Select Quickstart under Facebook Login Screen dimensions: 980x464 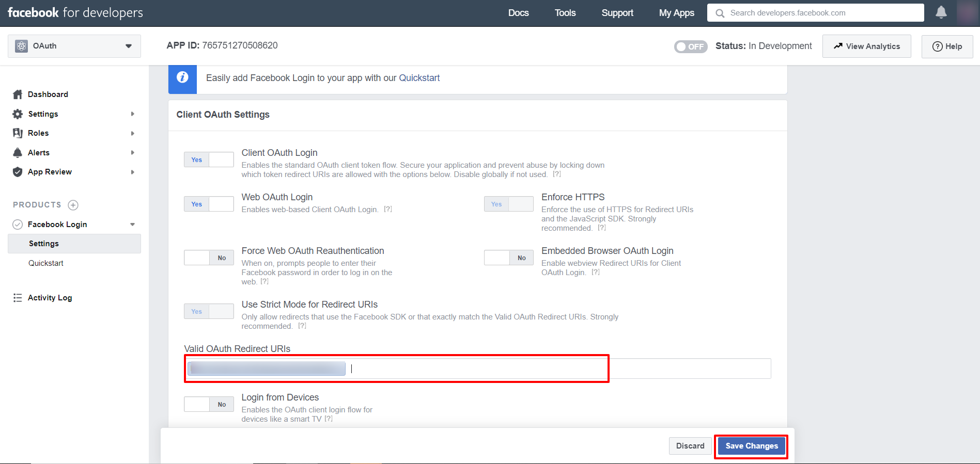click(46, 263)
